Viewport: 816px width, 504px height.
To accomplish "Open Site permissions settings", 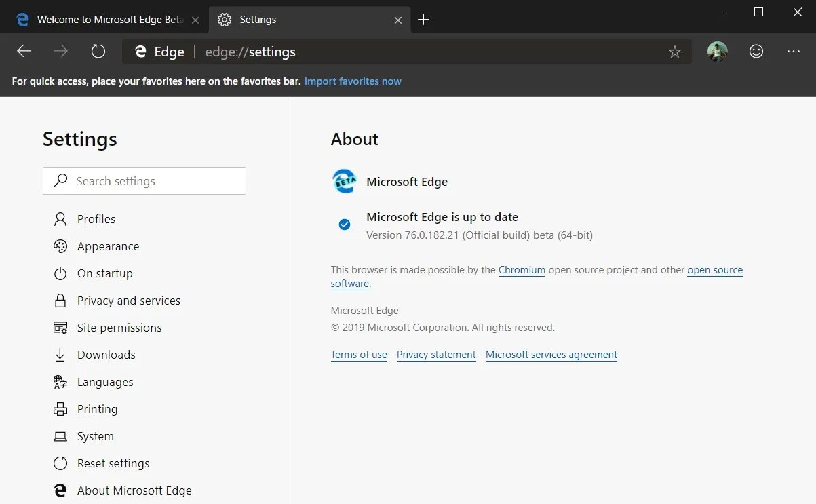I will tap(119, 328).
